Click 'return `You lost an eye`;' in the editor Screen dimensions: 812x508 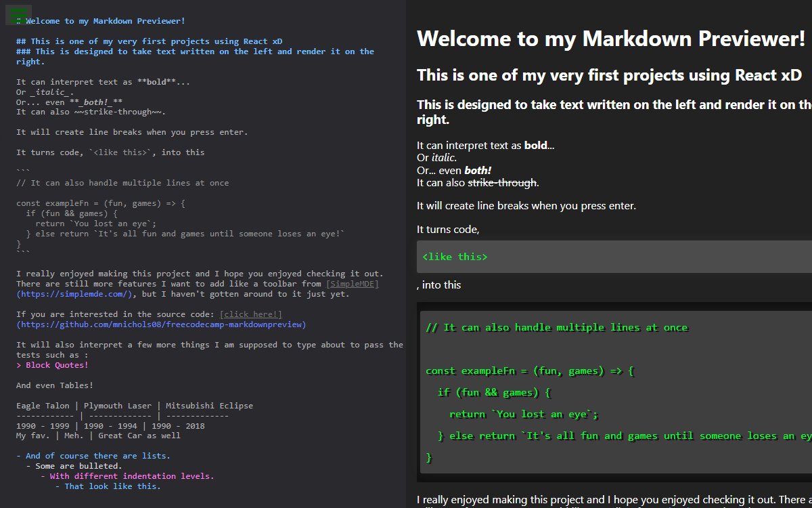click(x=96, y=224)
